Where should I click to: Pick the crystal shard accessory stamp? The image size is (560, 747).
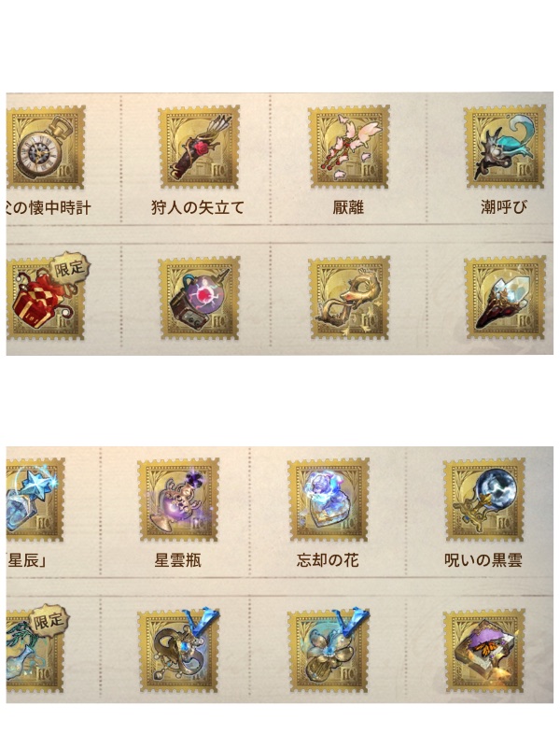505,298
